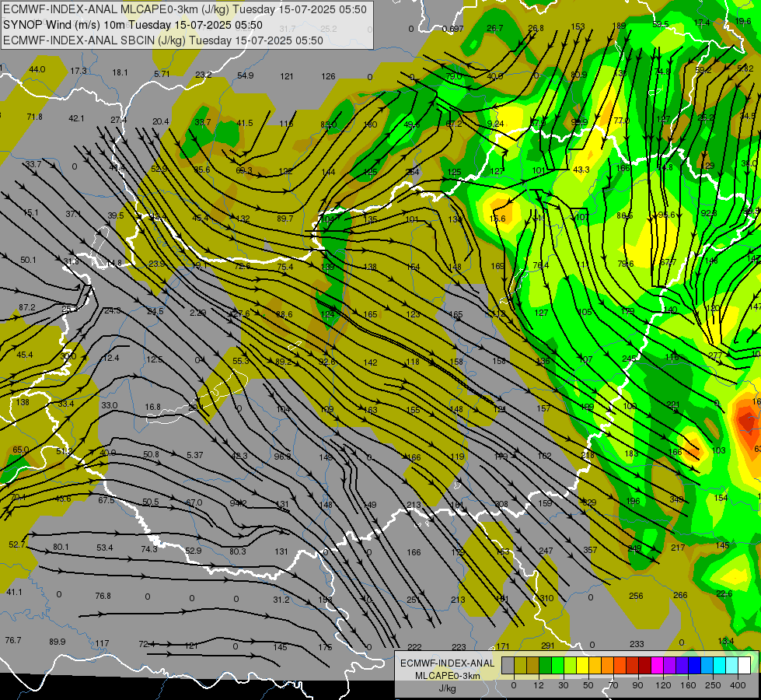761x700 pixels.
Task: Click the SYNOP Wind 10m header line
Action: (x=132, y=25)
